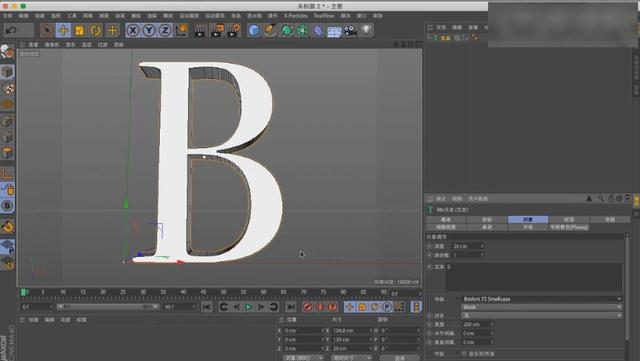Open the Book font style dropdown
This screenshot has width=640, height=361.
pos(542,307)
